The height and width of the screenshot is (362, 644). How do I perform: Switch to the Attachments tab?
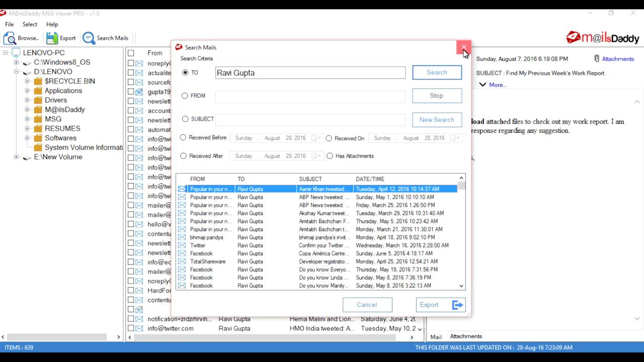[x=466, y=336]
